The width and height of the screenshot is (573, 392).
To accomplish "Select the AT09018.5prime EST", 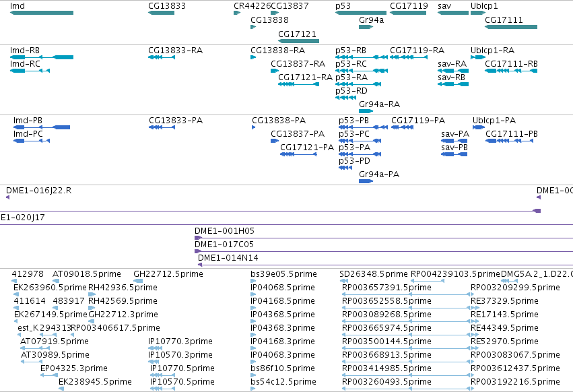I will 56,281.
